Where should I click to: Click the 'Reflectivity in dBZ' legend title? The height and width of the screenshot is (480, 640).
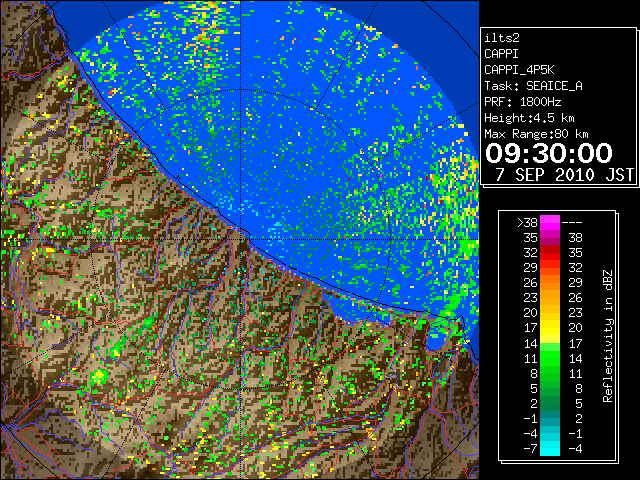pos(607,336)
